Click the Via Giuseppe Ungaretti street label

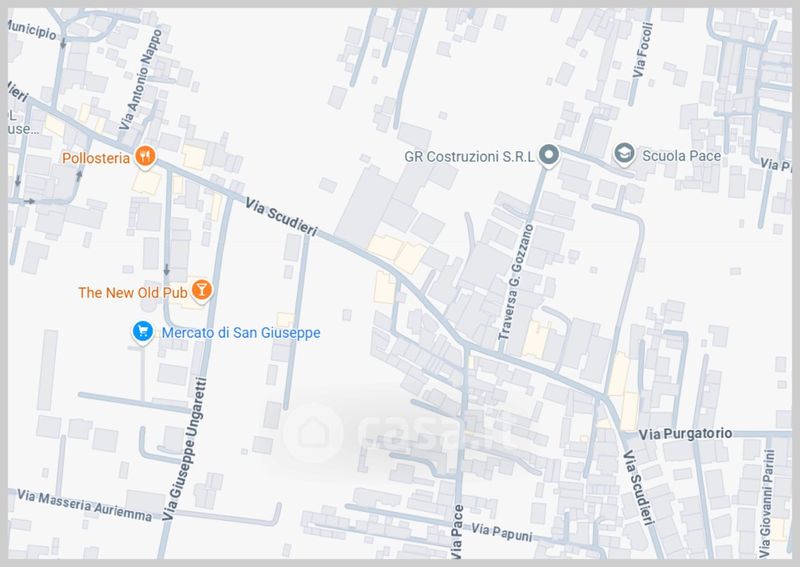pos(185,449)
